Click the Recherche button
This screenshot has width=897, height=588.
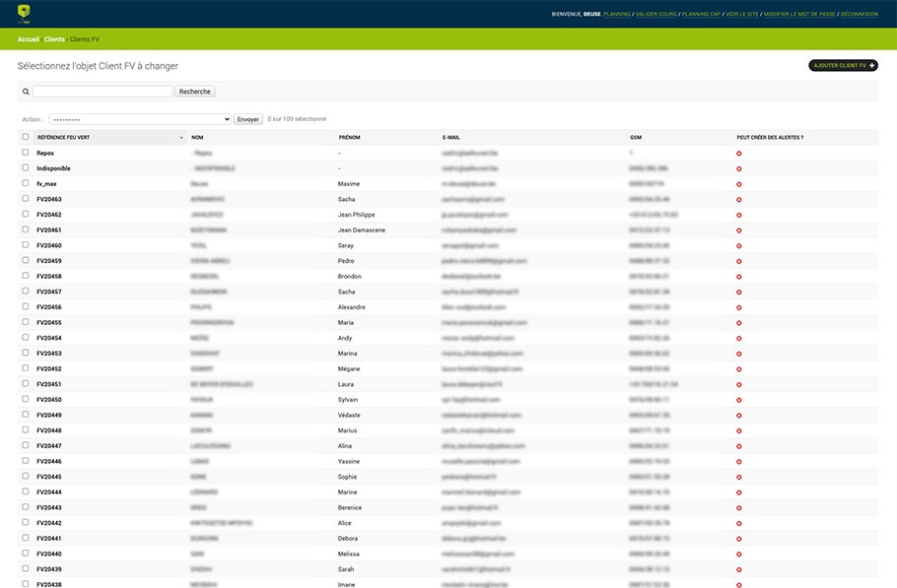194,92
